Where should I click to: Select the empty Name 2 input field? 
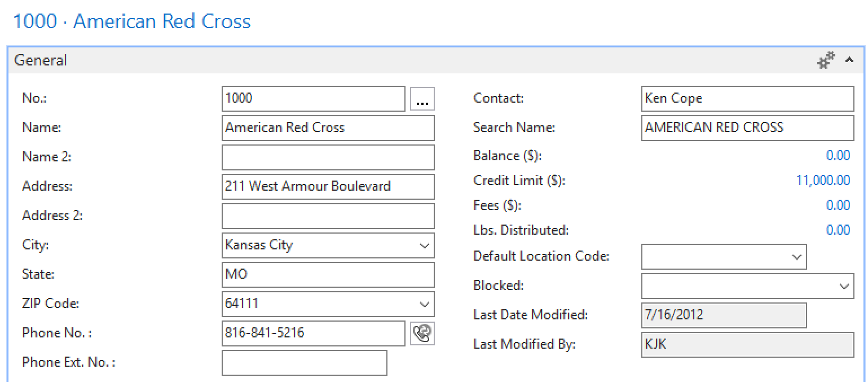tap(328, 157)
